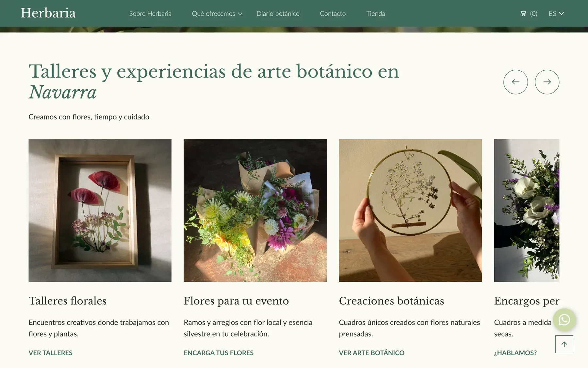Viewport: 588px width, 368px height.
Task: Click ENCARGA TUS FLORES link
Action: click(x=219, y=353)
